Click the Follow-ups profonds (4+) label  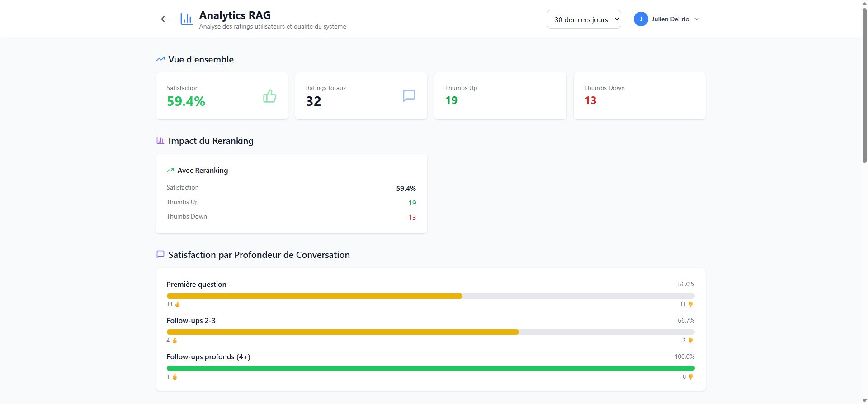pos(208,356)
